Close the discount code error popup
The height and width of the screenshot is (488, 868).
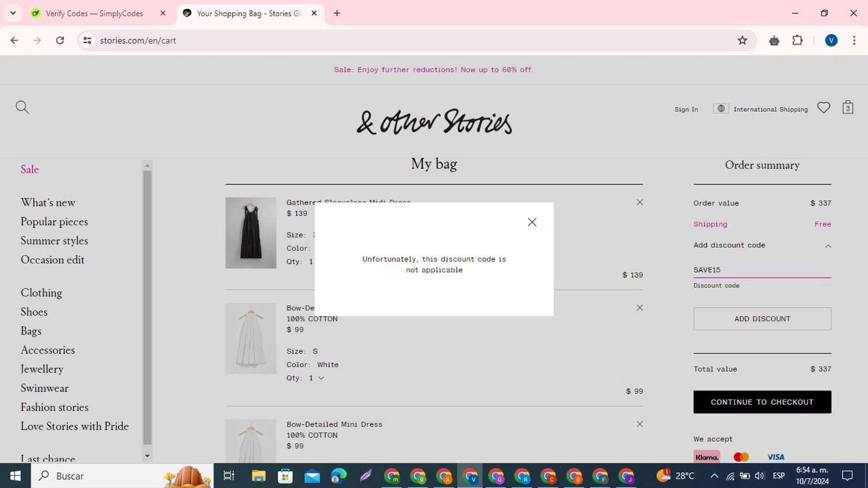pos(532,222)
